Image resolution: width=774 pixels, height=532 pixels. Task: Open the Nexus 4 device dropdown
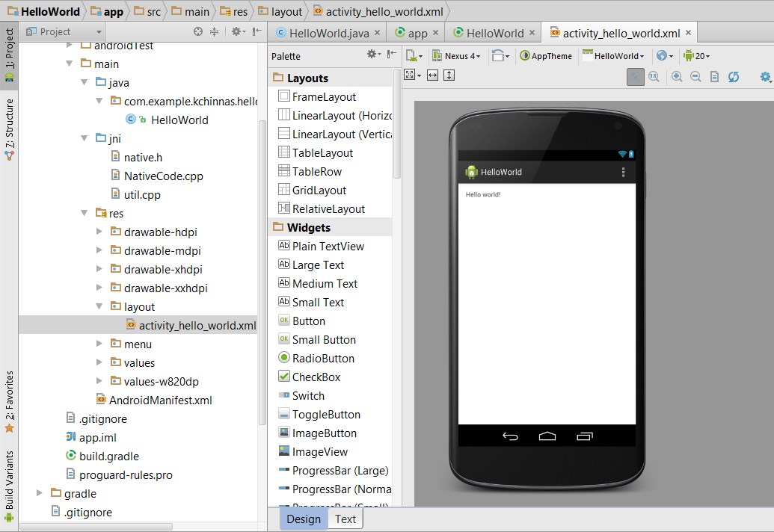coord(461,56)
